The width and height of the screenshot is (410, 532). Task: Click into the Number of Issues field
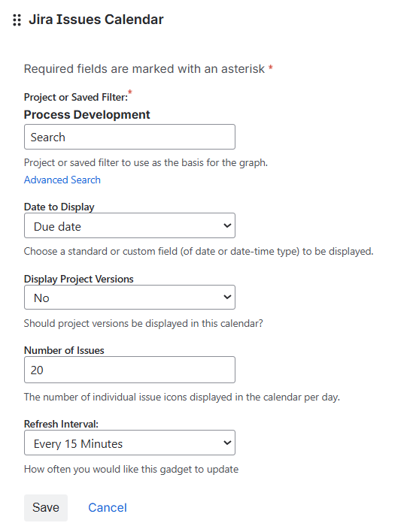click(129, 370)
